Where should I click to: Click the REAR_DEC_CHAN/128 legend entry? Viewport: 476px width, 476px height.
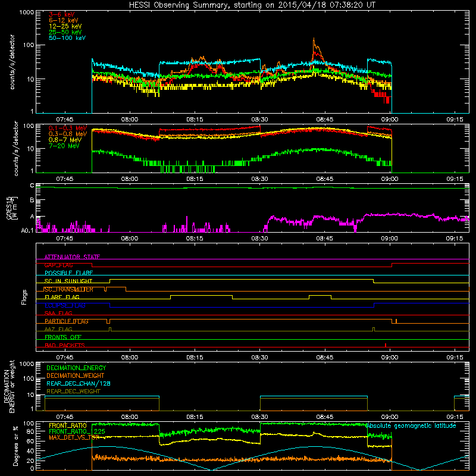pyautogui.click(x=79, y=383)
